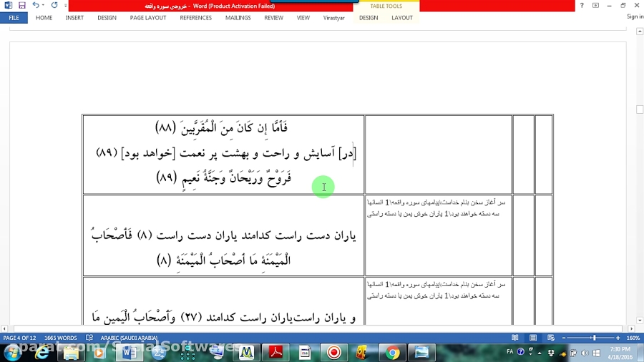The image size is (644, 362).
Task: Click the zoom out minus button
Action: tap(564, 338)
